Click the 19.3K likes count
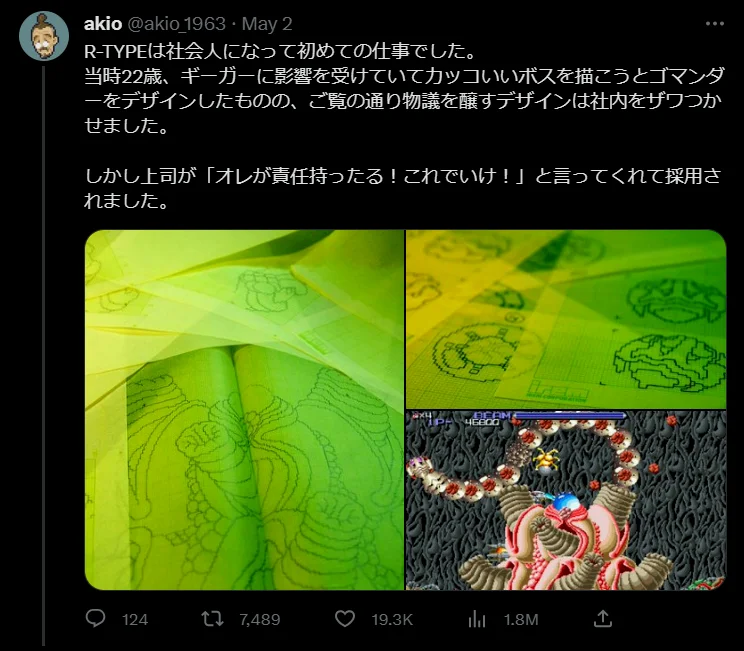 392,620
